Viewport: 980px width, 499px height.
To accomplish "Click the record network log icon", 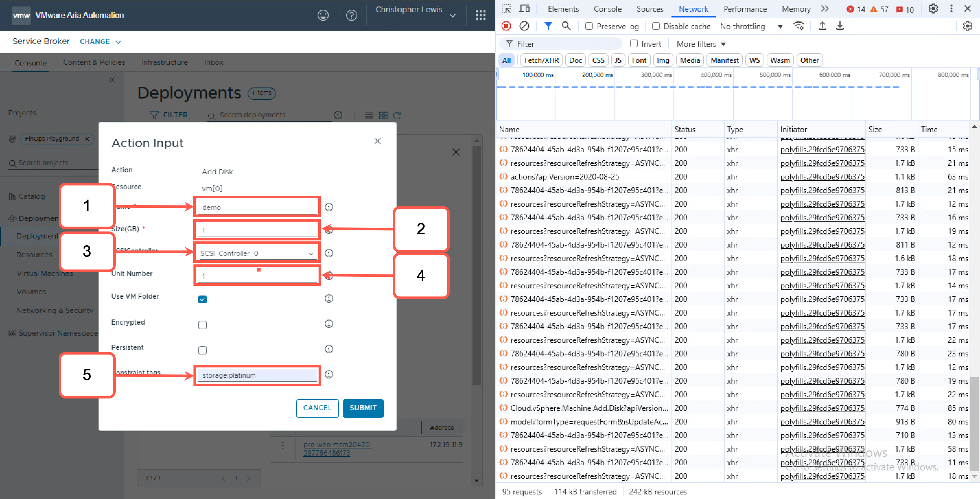I will (506, 26).
